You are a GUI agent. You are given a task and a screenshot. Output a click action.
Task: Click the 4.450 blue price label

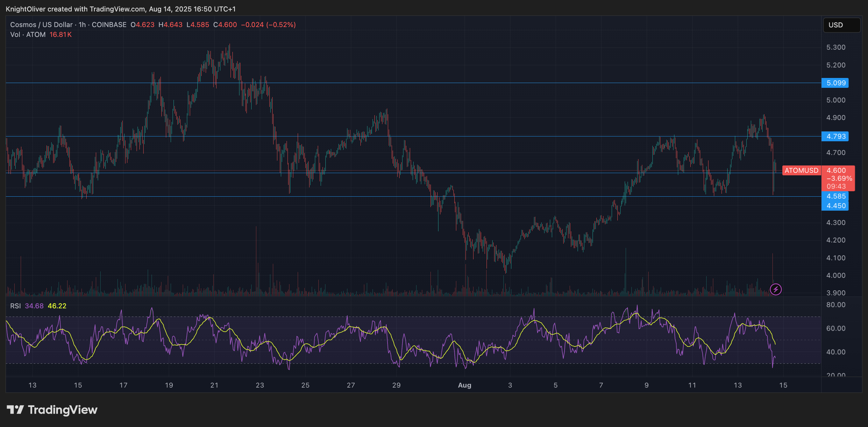click(x=835, y=206)
